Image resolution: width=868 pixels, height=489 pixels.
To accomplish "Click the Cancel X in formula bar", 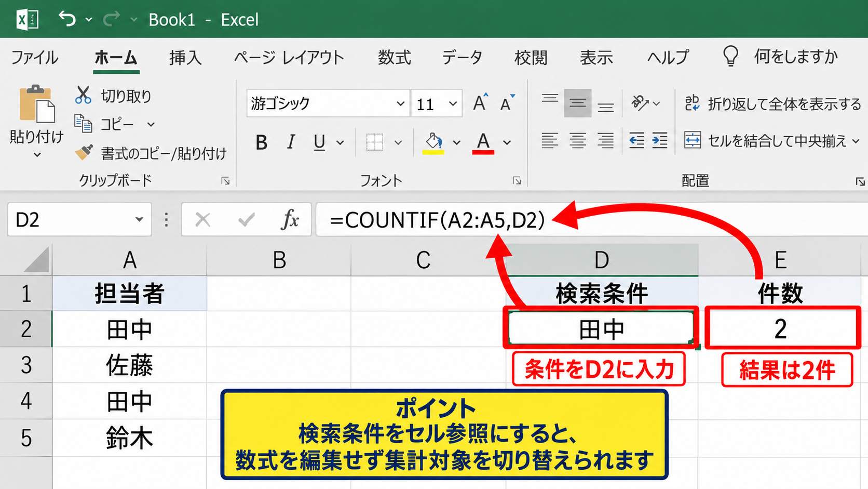I will 202,220.
